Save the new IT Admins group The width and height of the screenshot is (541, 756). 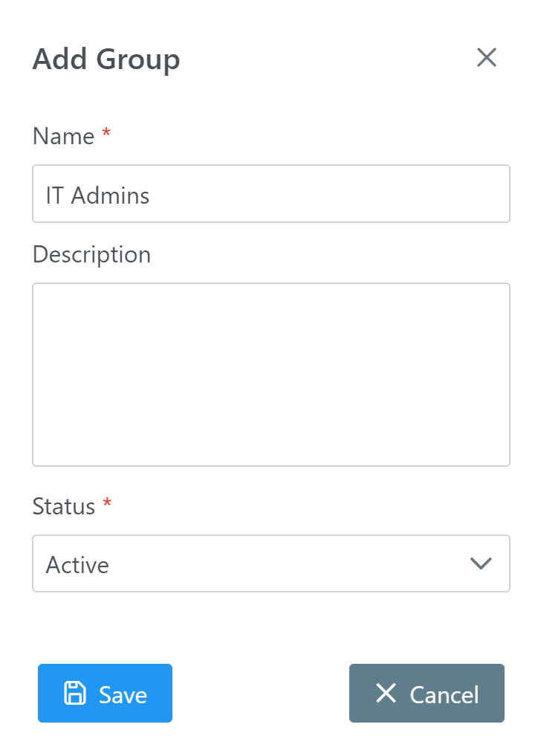105,693
